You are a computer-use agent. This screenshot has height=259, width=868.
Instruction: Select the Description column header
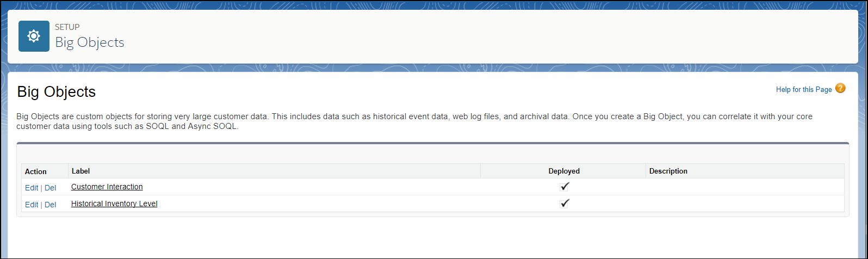(x=668, y=171)
